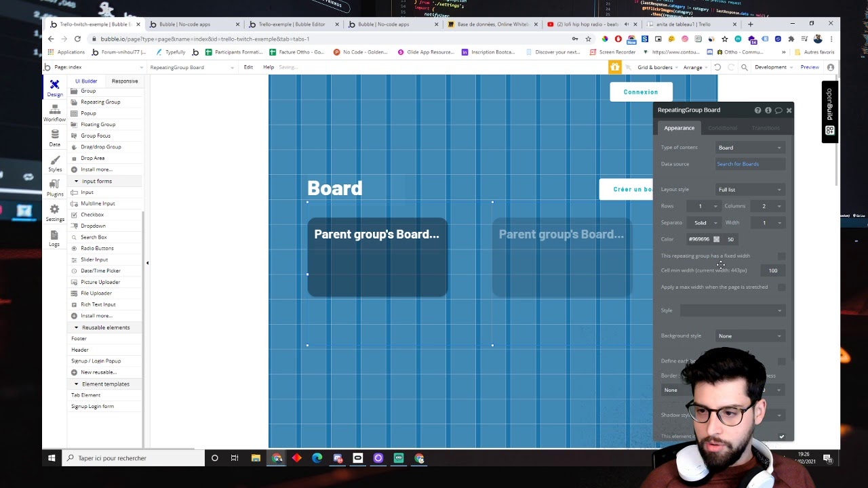This screenshot has height=488, width=868.
Task: Open the Rows count dropdown
Action: (x=703, y=206)
